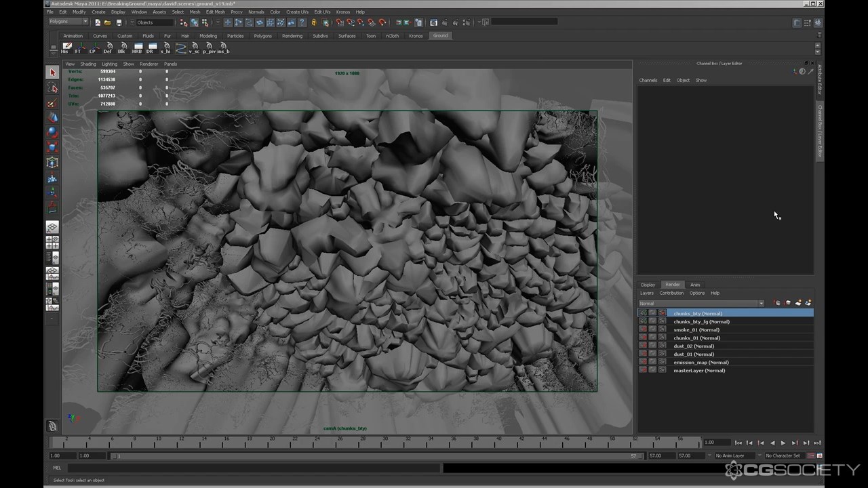Image resolution: width=868 pixels, height=488 pixels.
Task: Open the viewport Renderer menu
Action: coord(149,64)
